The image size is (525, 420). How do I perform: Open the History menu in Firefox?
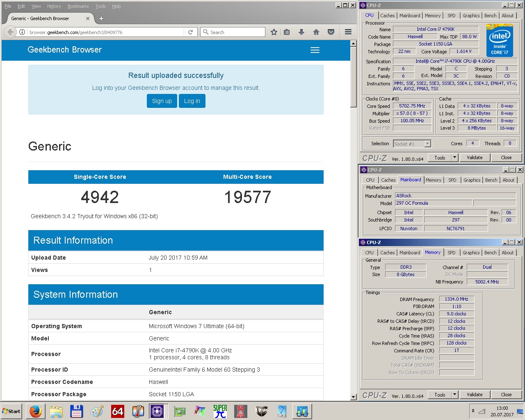click(54, 6)
